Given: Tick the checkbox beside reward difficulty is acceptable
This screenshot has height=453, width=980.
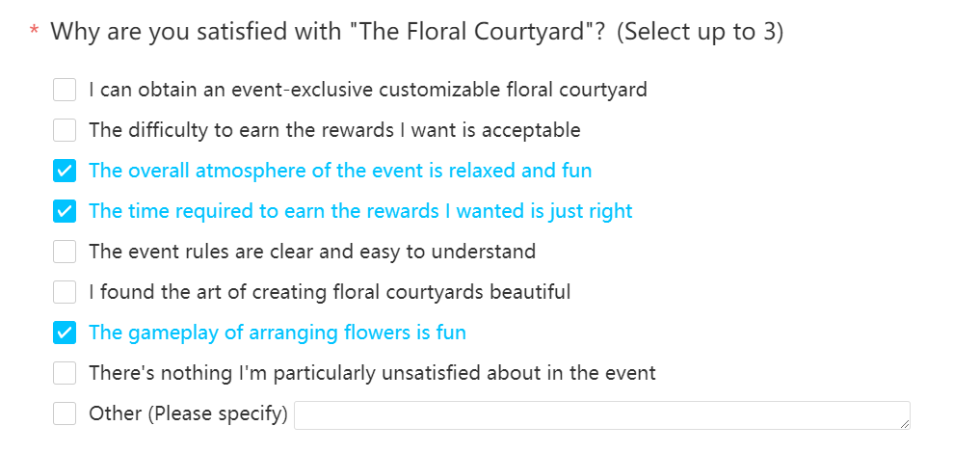Looking at the screenshot, I should click(65, 130).
